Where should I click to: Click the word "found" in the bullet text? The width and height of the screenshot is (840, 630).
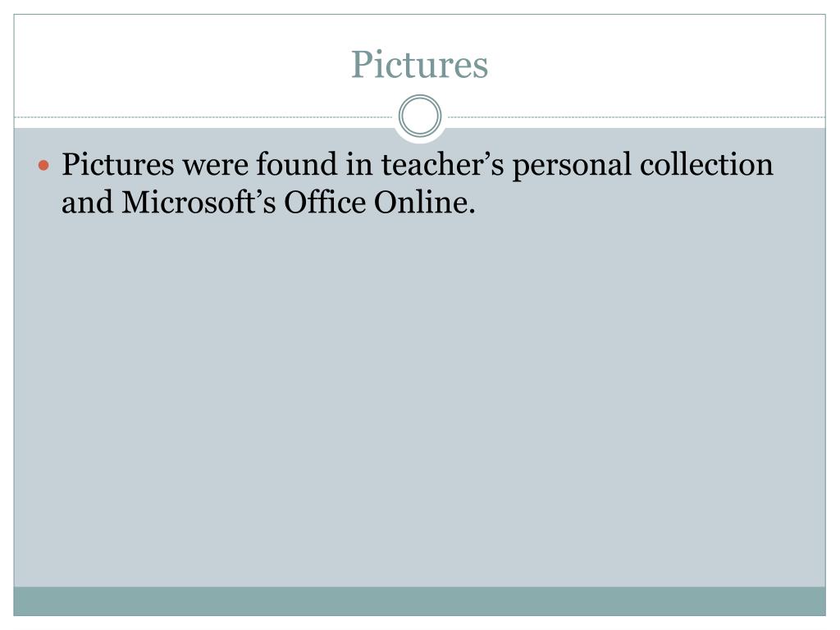coord(296,164)
